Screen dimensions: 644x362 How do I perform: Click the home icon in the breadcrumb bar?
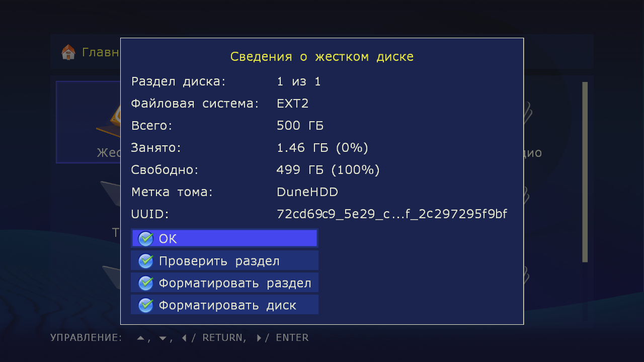tap(68, 52)
